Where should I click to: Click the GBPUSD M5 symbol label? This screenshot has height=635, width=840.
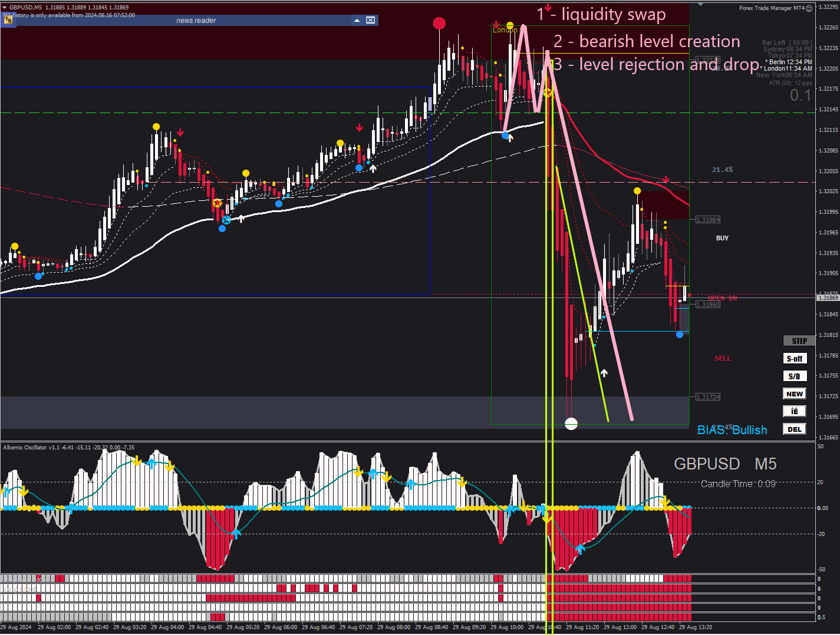pos(725,464)
